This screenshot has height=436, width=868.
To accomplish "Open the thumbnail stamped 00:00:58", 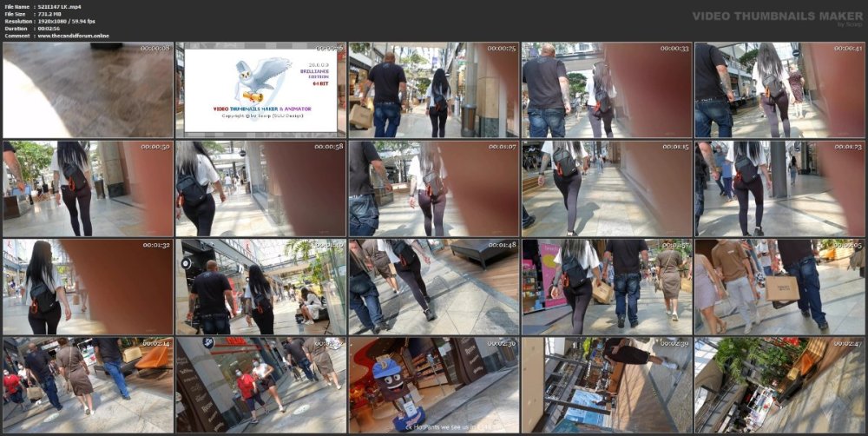I will click(x=260, y=189).
